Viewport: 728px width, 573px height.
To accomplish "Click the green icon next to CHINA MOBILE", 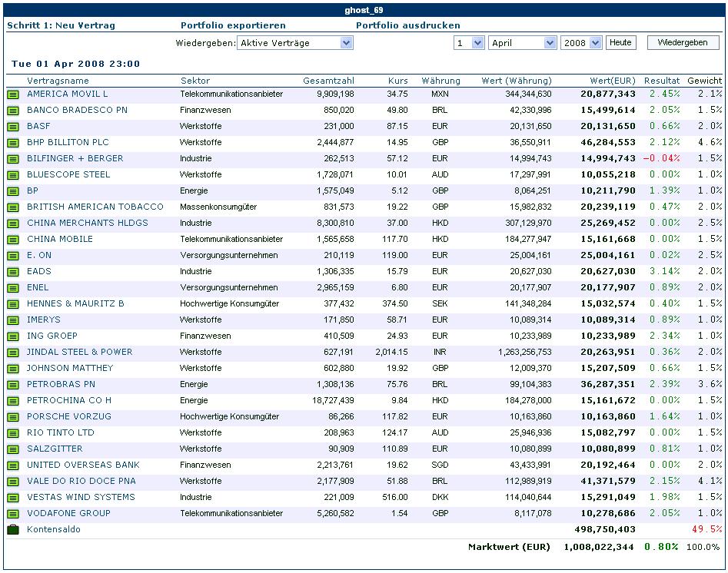I will click(13, 240).
